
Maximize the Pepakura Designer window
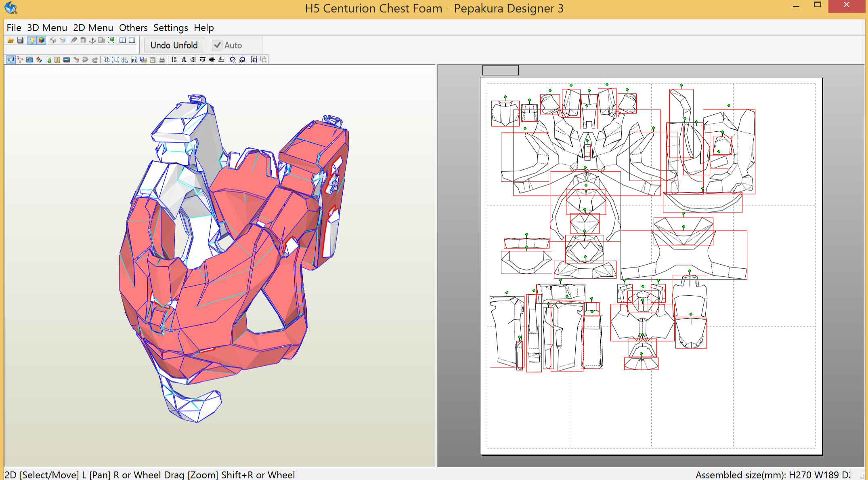click(x=818, y=6)
